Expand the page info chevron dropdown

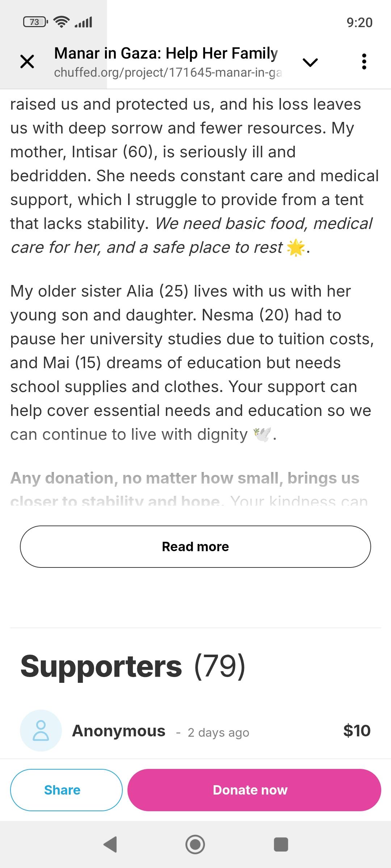coord(310,62)
